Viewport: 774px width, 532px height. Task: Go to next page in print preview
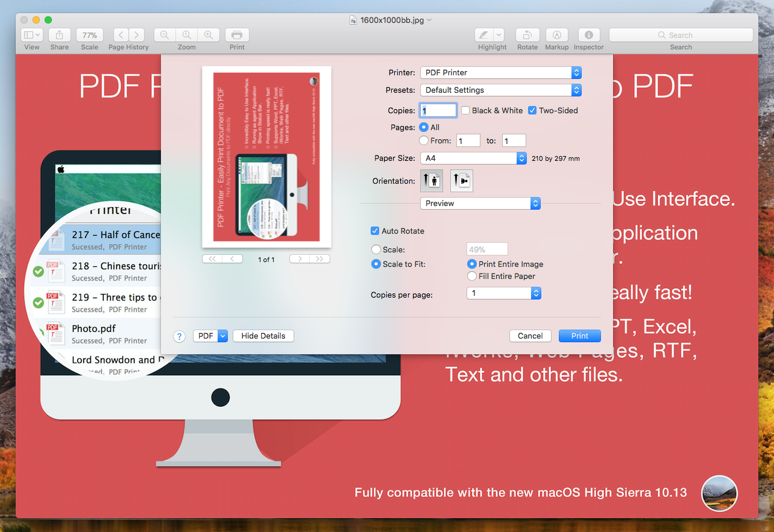tap(300, 259)
